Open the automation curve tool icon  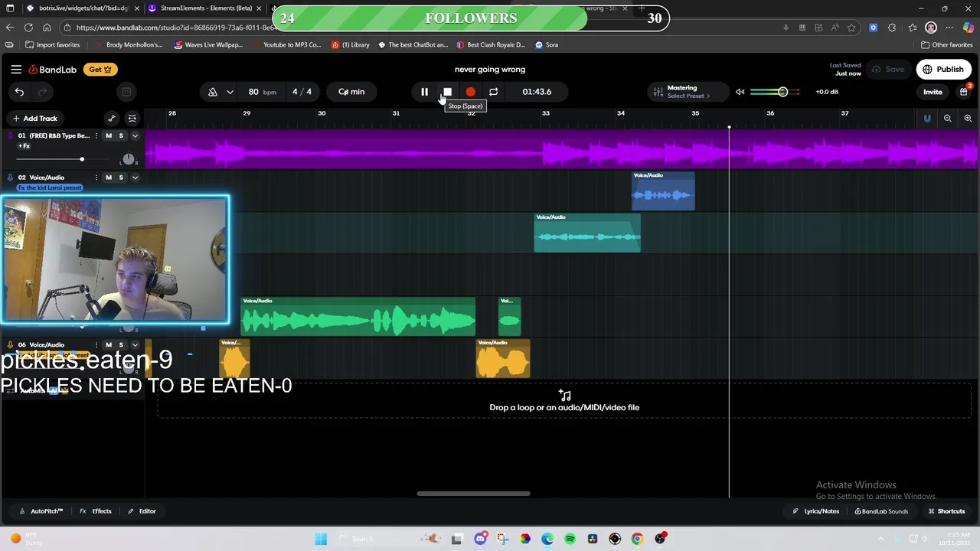click(112, 119)
